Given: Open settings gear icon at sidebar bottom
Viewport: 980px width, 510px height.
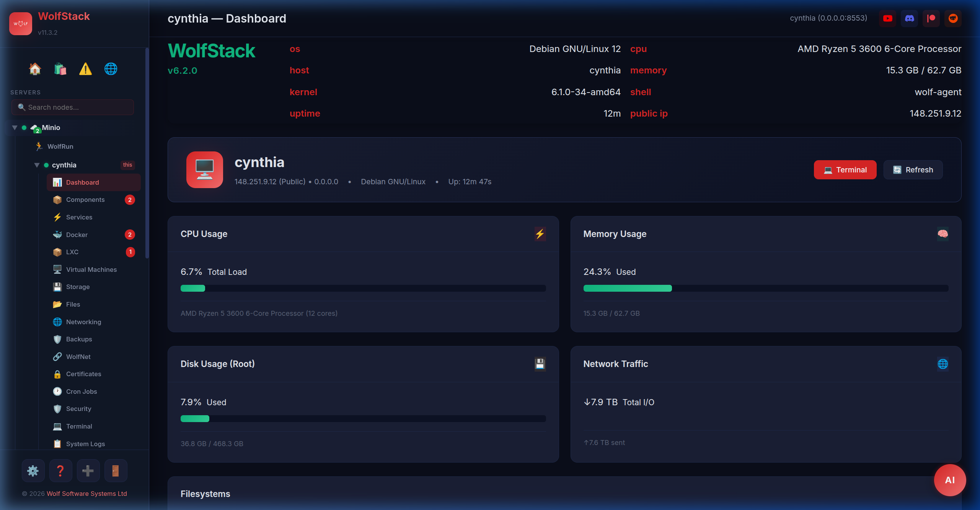Looking at the screenshot, I should [33, 471].
